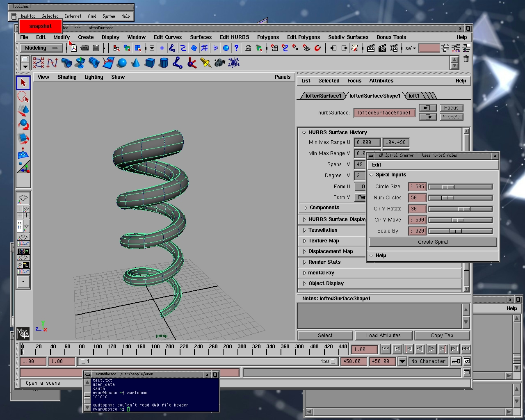Click the IPR render icon
This screenshot has width=525, height=420.
tap(382, 48)
